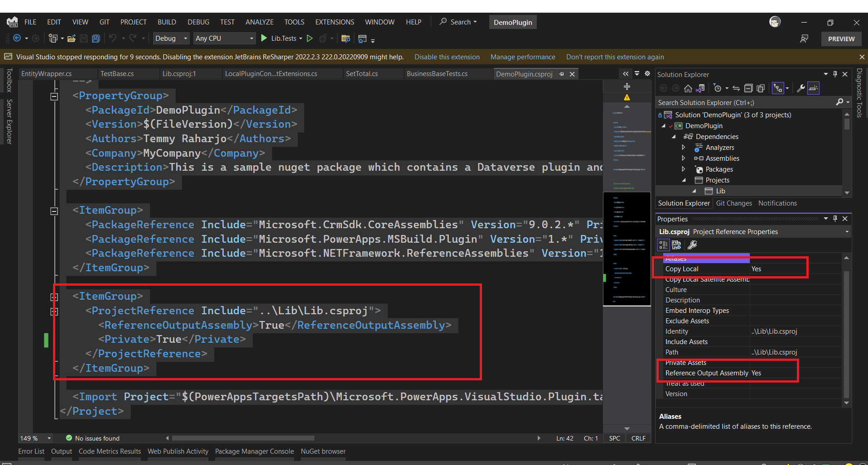Click the Undo arrow icon
The image size is (868, 465).
(x=113, y=38)
